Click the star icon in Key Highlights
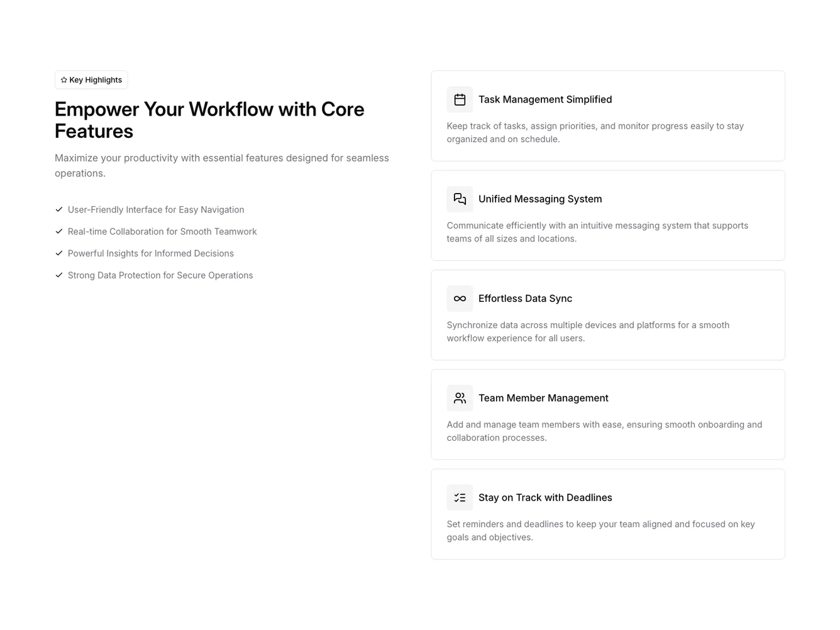Image resolution: width=840 pixels, height=630 pixels. click(64, 80)
